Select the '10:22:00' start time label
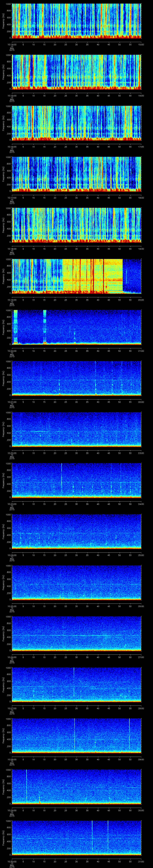Screen dimensions: 153x868 point(12,453)
